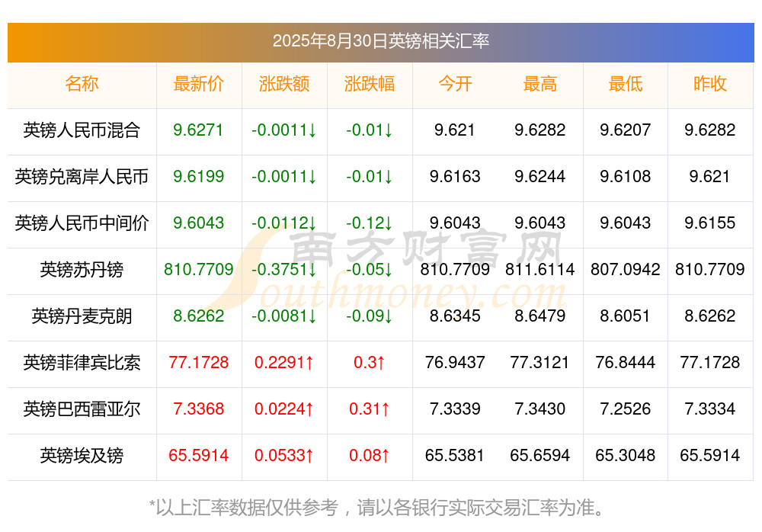This screenshot has width=762, height=532.
Task: Click the 涨跌额 column header
Action: (x=283, y=84)
